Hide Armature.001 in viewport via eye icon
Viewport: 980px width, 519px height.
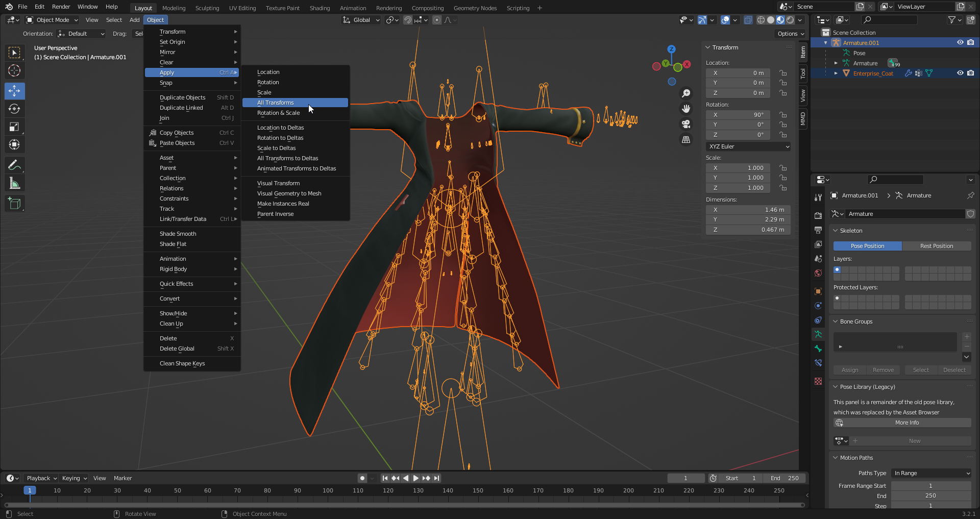pos(960,43)
